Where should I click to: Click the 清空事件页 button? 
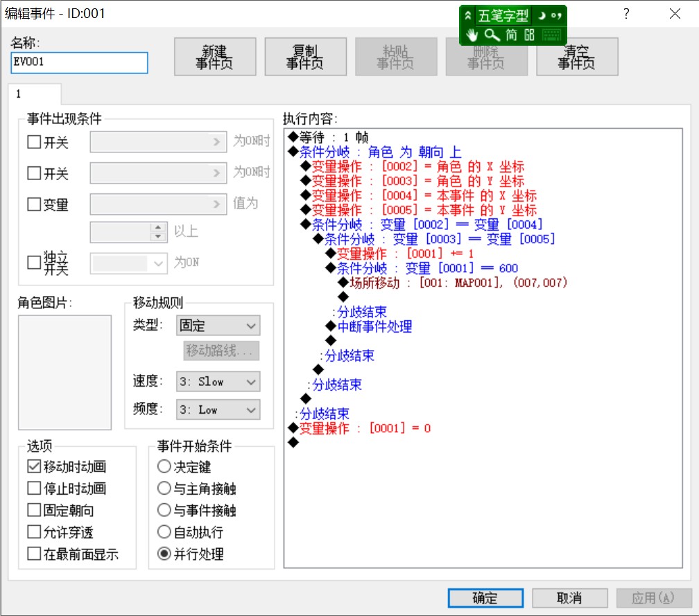click(x=577, y=57)
